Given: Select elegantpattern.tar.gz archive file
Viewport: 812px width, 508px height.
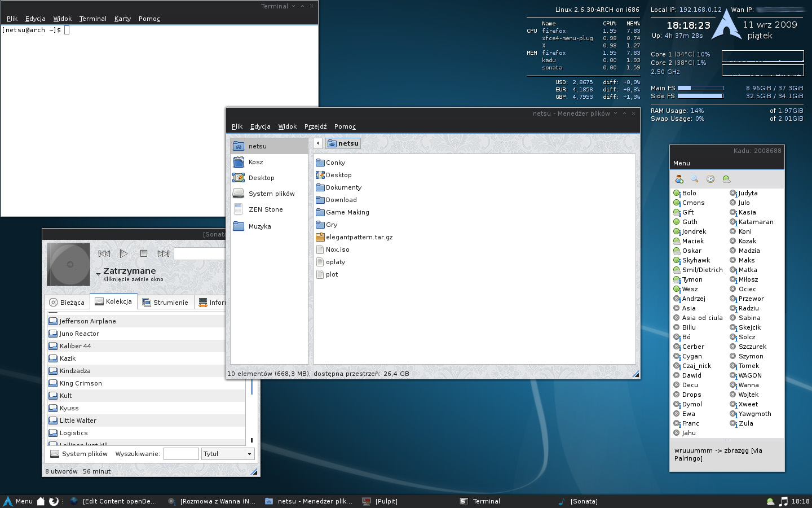Looking at the screenshot, I should tap(354, 237).
